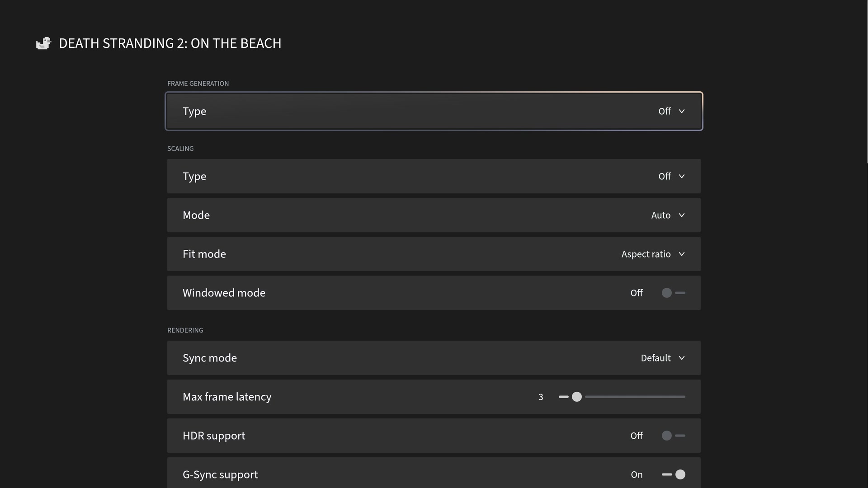The height and width of the screenshot is (488, 868).
Task: Click the Max frame latency slider handle
Action: 576,397
